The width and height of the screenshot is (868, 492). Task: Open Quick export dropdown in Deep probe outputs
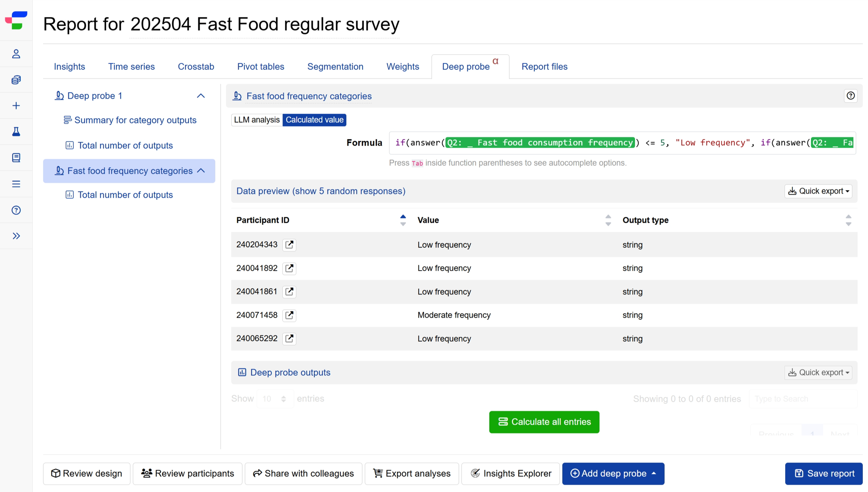click(x=818, y=372)
